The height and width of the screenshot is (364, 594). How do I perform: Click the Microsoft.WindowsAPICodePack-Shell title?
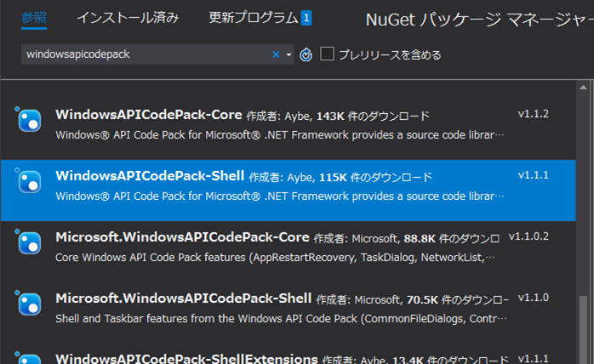184,299
